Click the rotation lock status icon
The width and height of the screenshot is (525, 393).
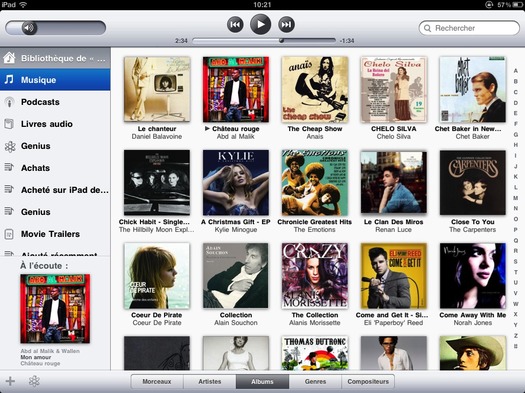tap(489, 5)
